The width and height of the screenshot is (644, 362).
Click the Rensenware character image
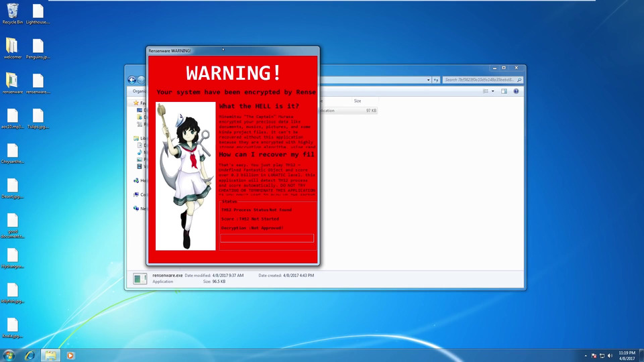click(x=186, y=176)
